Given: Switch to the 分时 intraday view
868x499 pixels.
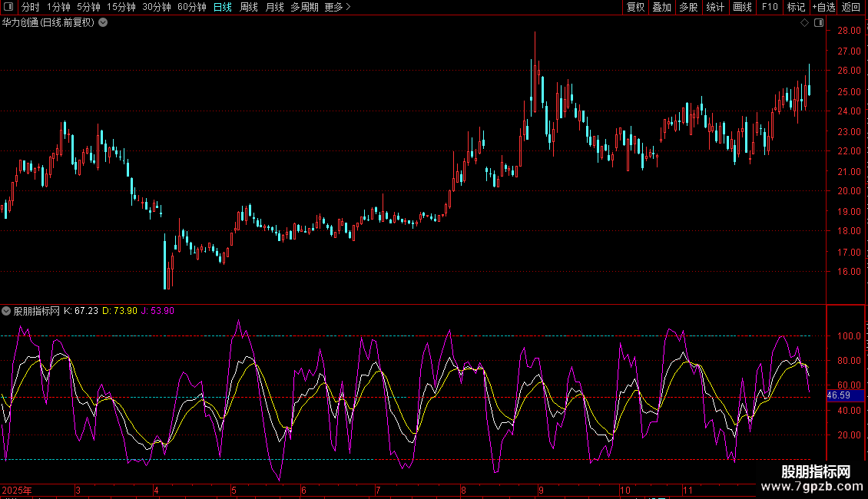Looking at the screenshot, I should click(31, 7).
